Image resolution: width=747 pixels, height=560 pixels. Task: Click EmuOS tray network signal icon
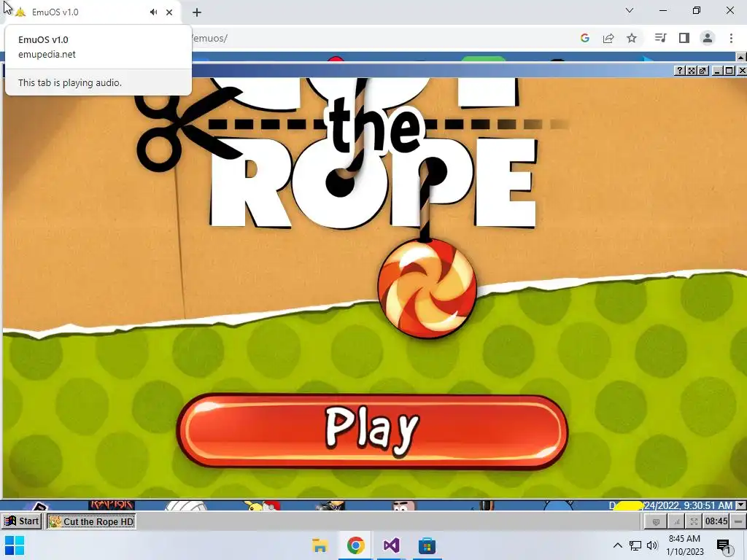point(676,522)
